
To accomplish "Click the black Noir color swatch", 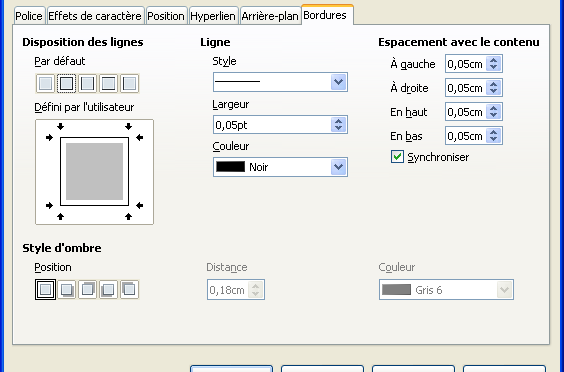I will coord(231,167).
